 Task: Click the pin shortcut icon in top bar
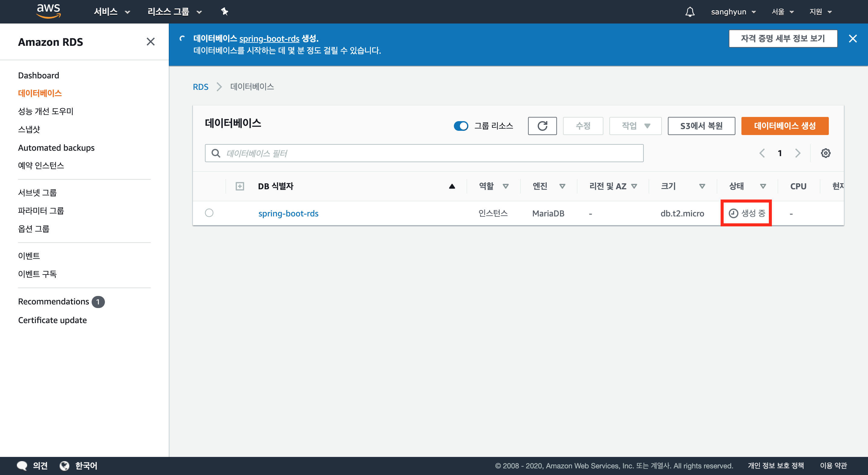[225, 12]
